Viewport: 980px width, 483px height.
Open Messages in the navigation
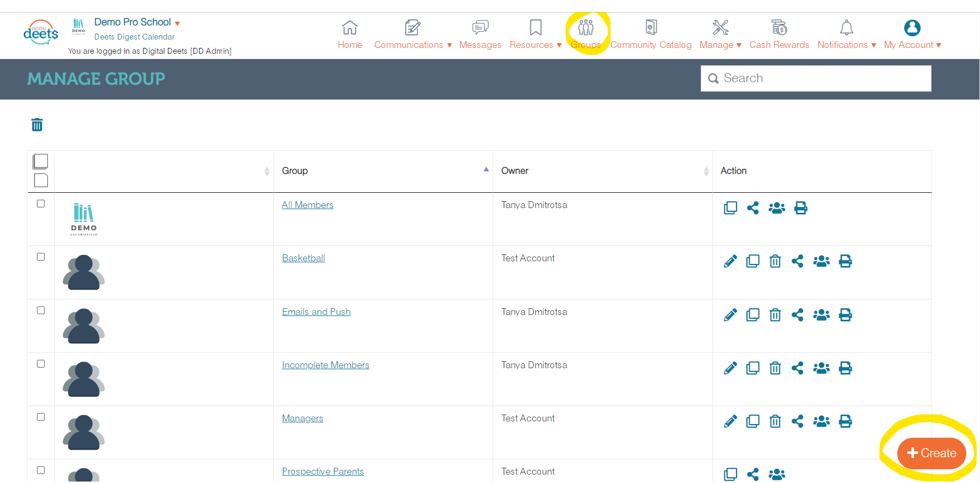(480, 35)
